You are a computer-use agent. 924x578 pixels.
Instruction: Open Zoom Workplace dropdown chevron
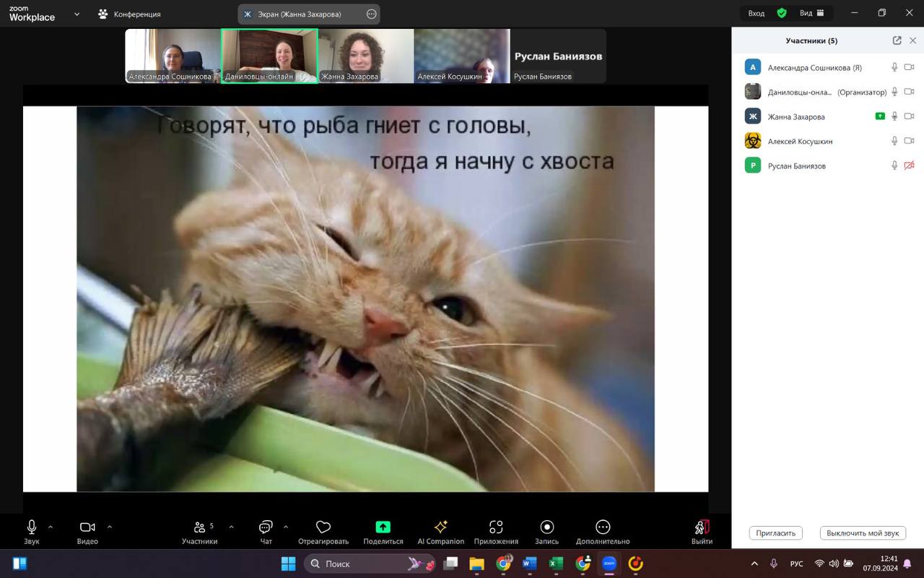pos(77,14)
